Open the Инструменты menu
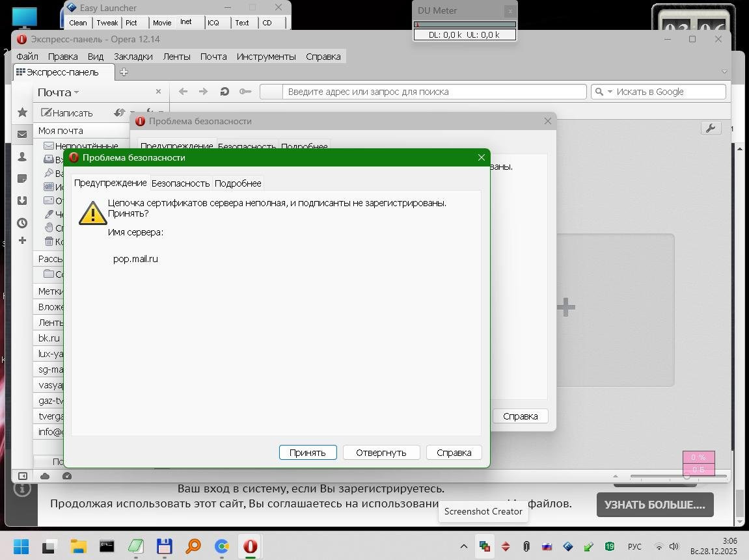The image size is (749, 560). coord(266,57)
